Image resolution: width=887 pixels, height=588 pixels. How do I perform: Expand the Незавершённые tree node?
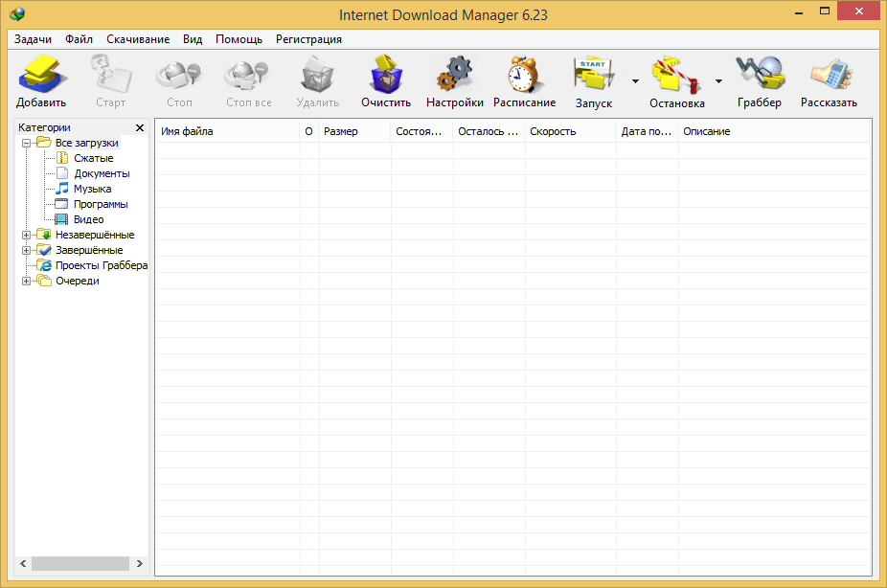pyautogui.click(x=26, y=235)
